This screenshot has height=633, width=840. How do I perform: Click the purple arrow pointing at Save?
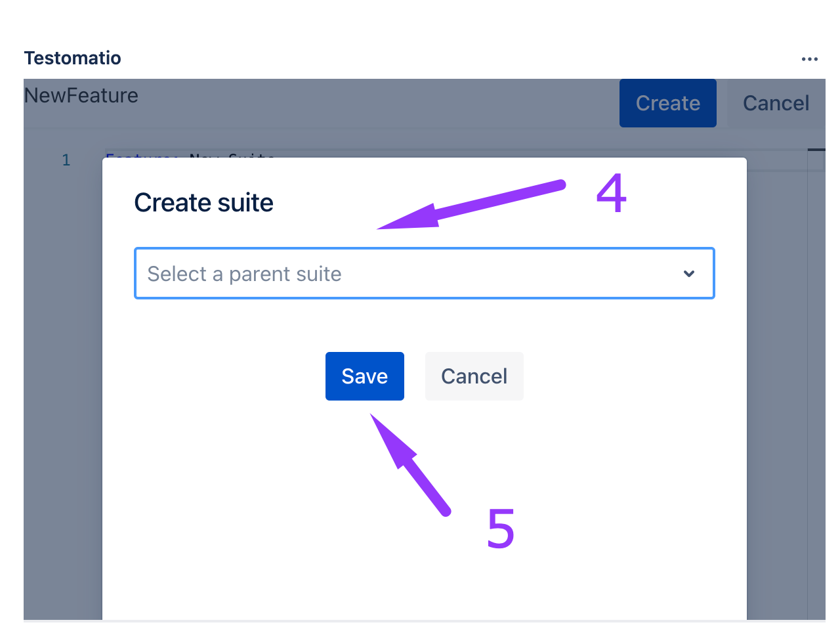tap(410, 463)
